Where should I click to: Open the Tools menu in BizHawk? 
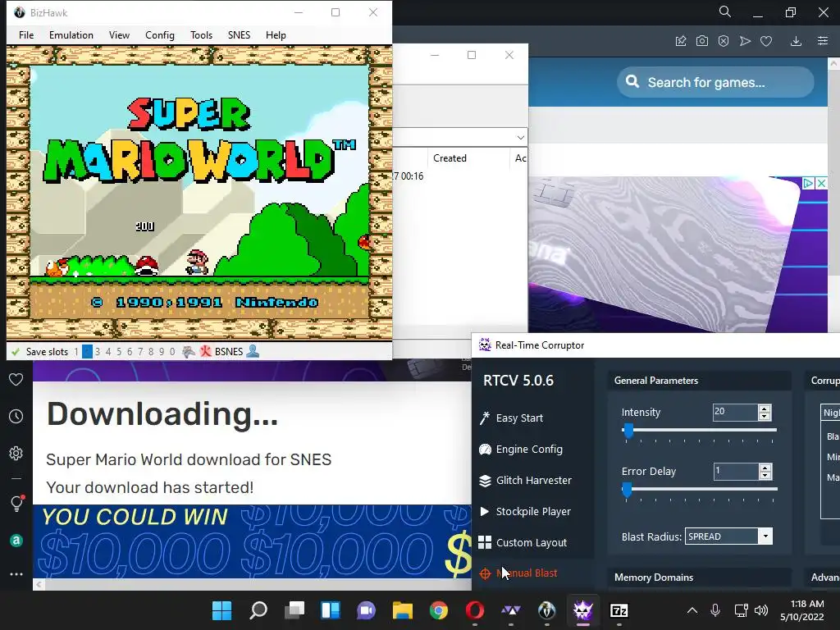tap(202, 34)
